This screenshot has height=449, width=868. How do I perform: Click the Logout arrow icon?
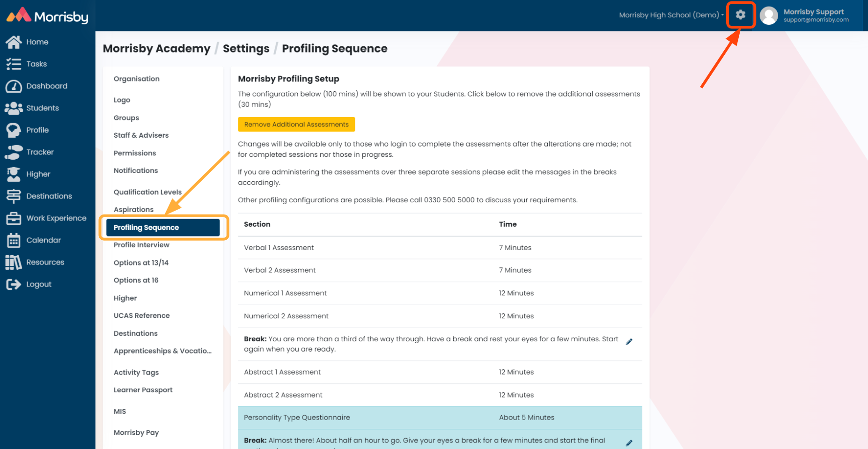[14, 284]
